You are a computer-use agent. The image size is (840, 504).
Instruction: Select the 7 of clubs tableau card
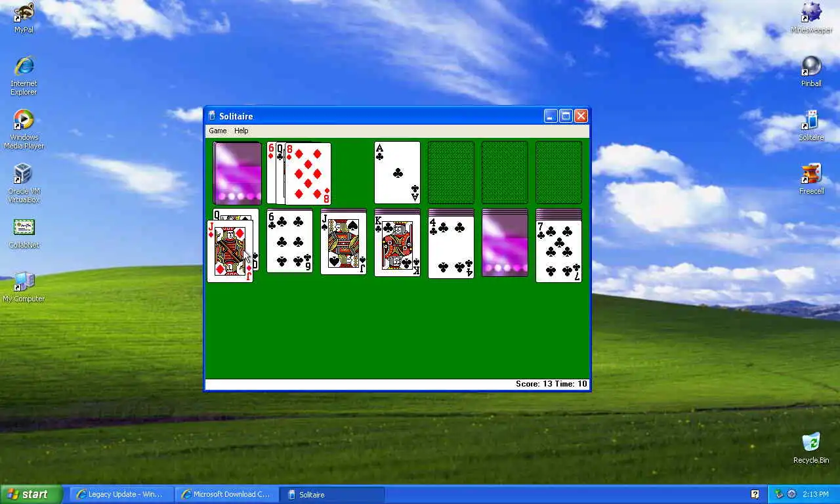coord(558,251)
